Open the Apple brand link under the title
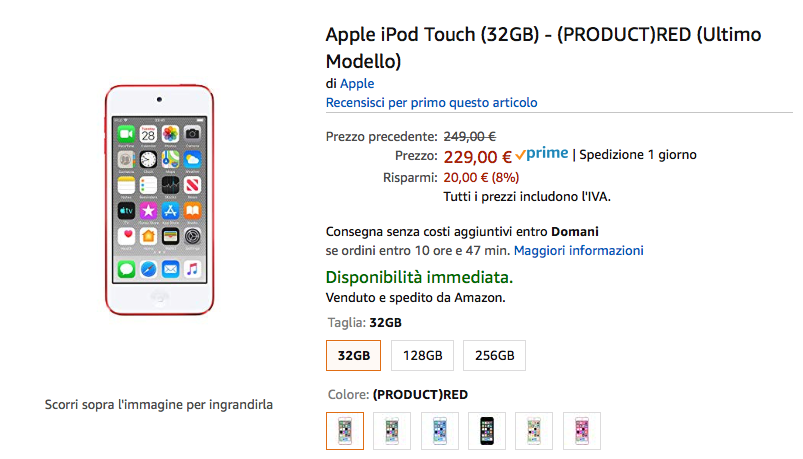The image size is (803, 459). (x=357, y=83)
